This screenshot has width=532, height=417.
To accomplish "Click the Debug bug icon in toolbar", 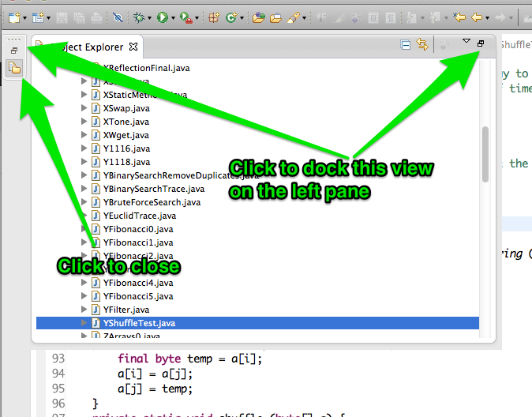I will pos(140,17).
